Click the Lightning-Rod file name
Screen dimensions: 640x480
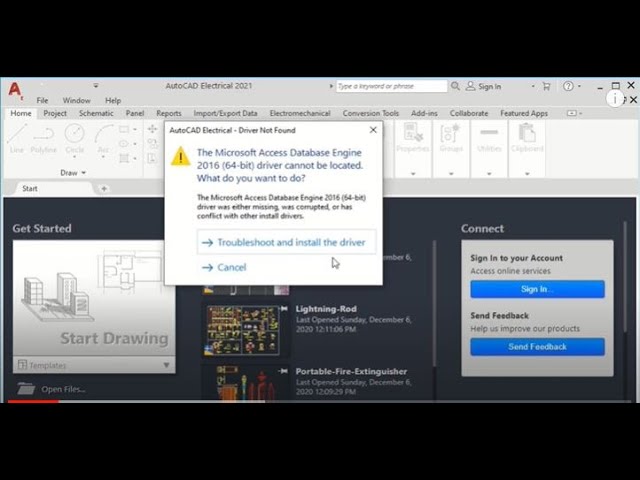click(x=326, y=309)
